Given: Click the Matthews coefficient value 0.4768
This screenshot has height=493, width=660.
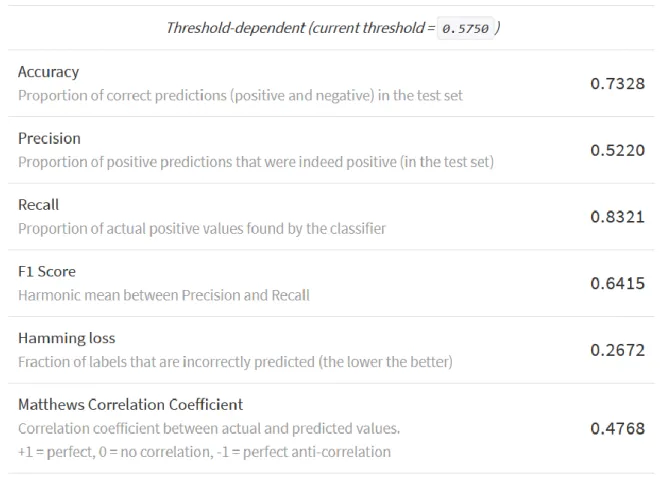Looking at the screenshot, I should [617, 428].
